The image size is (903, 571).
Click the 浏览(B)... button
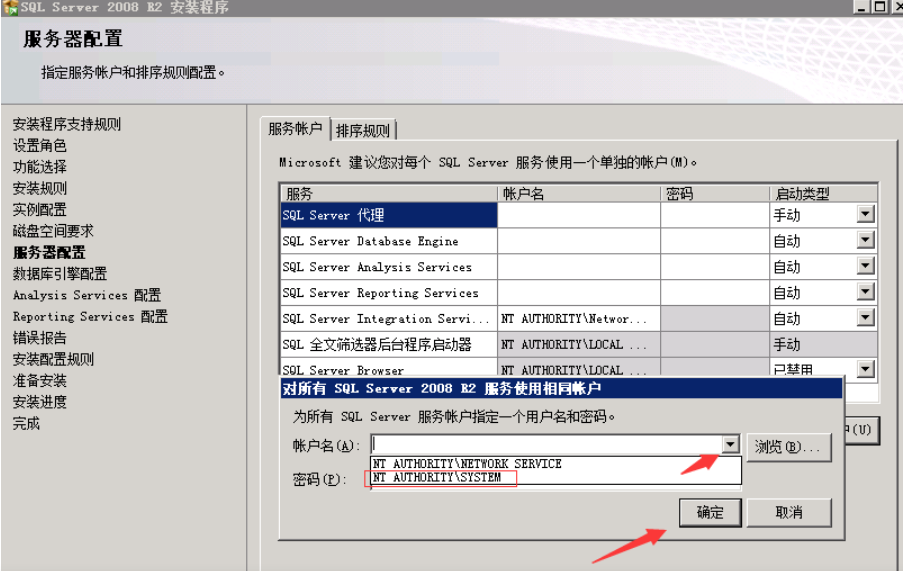coord(789,447)
